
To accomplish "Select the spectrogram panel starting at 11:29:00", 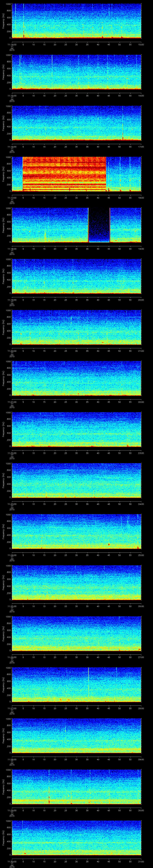I will (x=77, y=787).
